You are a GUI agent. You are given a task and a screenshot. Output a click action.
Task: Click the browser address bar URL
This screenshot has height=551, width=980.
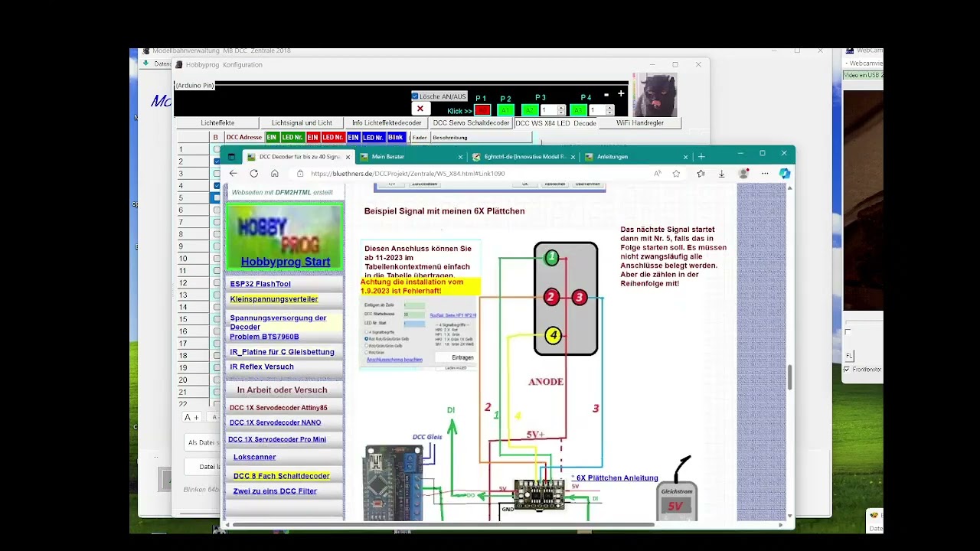[x=407, y=174]
